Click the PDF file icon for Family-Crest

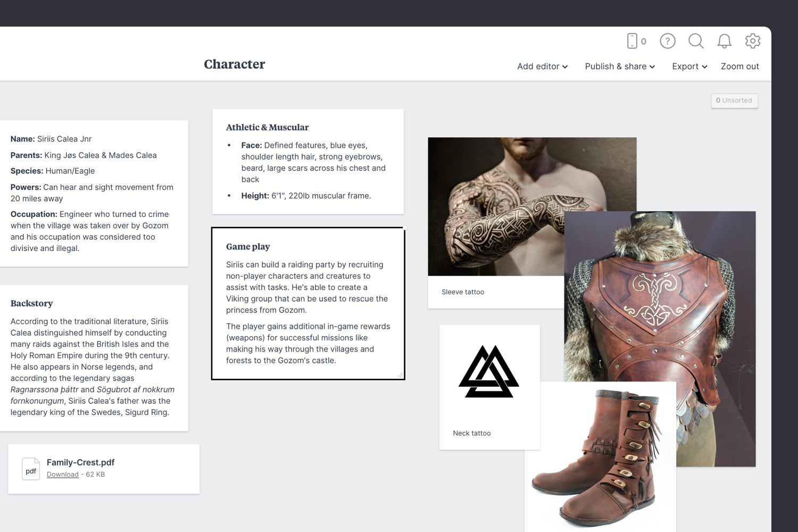click(31, 469)
